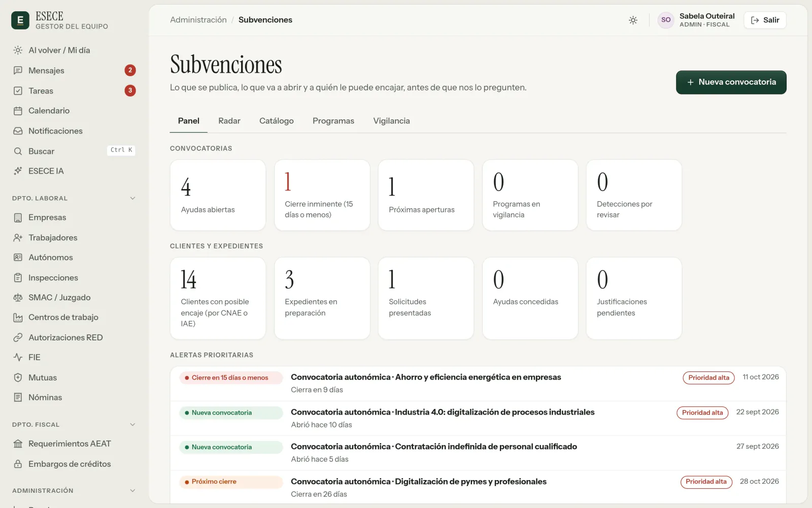This screenshot has height=508, width=812.
Task: Click the Buscar magnifier icon
Action: pyautogui.click(x=18, y=151)
